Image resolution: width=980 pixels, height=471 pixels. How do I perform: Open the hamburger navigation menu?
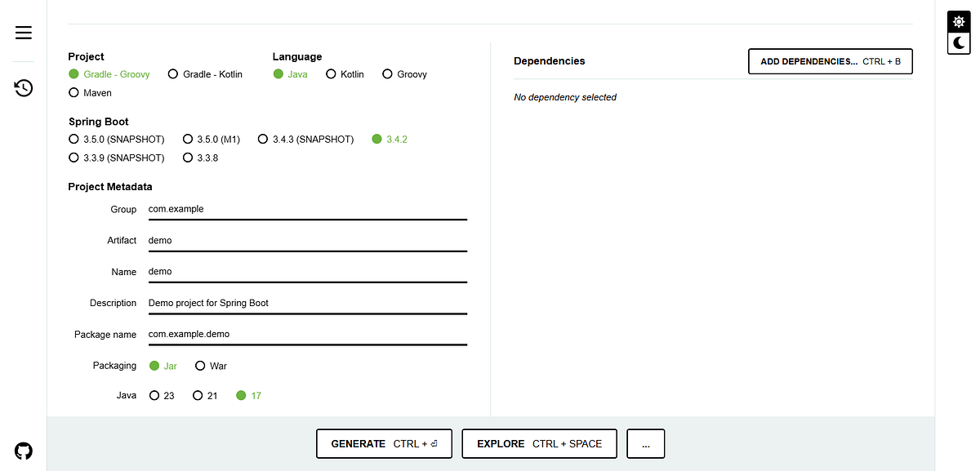[23, 33]
